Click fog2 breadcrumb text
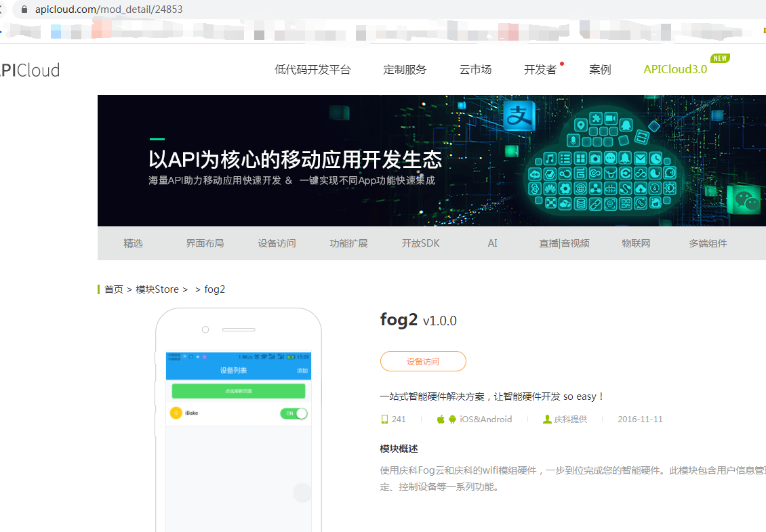 click(x=214, y=289)
